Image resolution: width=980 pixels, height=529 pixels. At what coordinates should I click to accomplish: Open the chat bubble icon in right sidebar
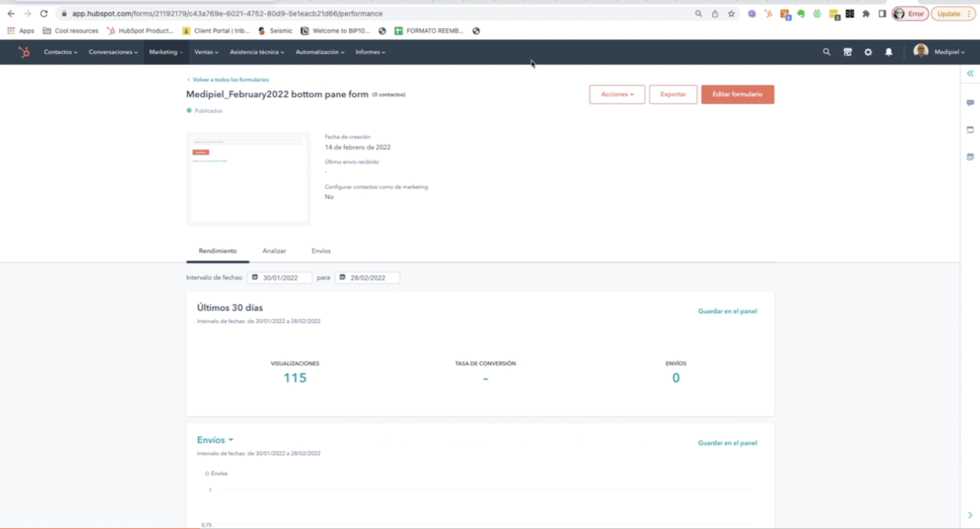click(970, 103)
